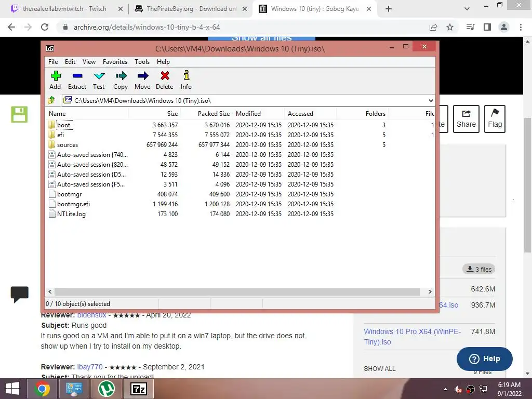This screenshot has width=532, height=399.
Task: Go up one folder level in 7-Zip
Action: (51, 100)
